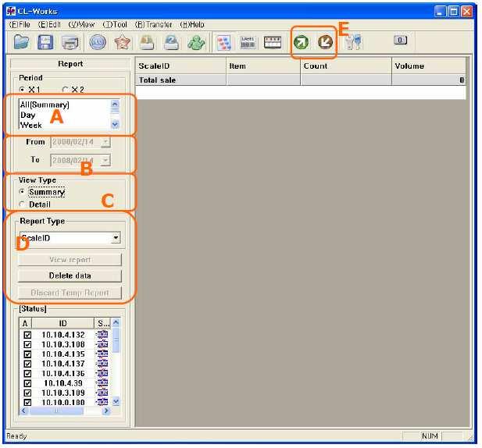Viewport: 482px width, 448px height.
Task: Click status icon for scale 10.10.4.39
Action: point(102,383)
